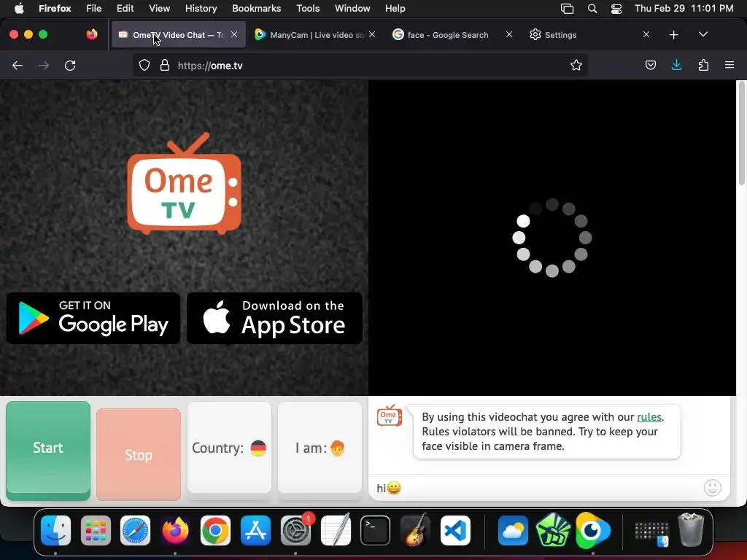
Task: Click the Firefox back arrow button
Action: pos(18,65)
